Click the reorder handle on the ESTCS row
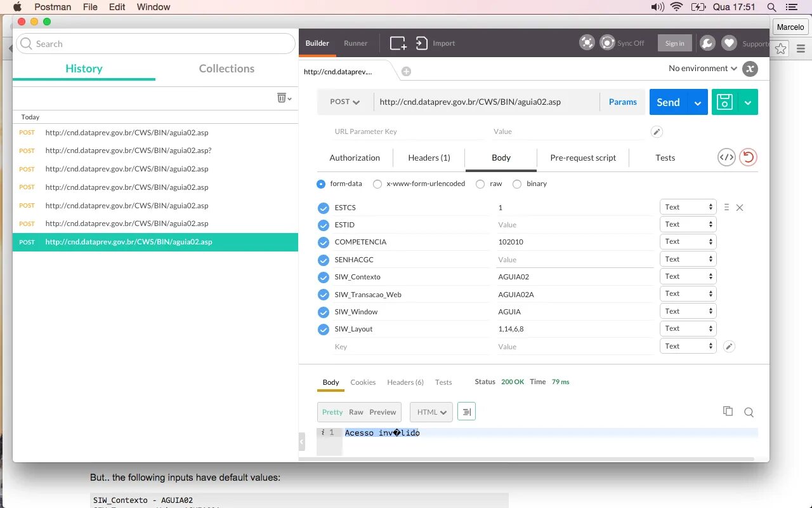812x508 pixels. [x=726, y=208]
